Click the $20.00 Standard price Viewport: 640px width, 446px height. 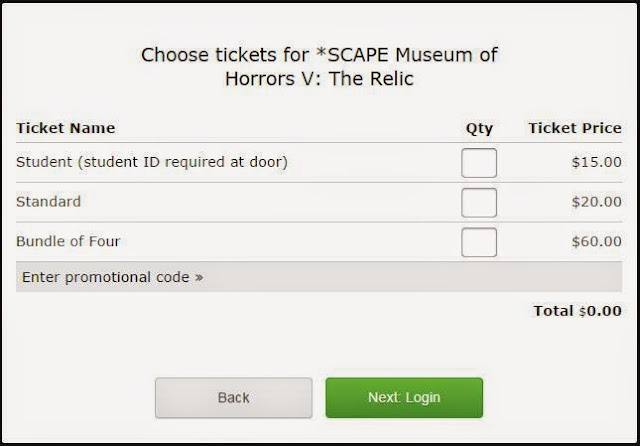[596, 202]
